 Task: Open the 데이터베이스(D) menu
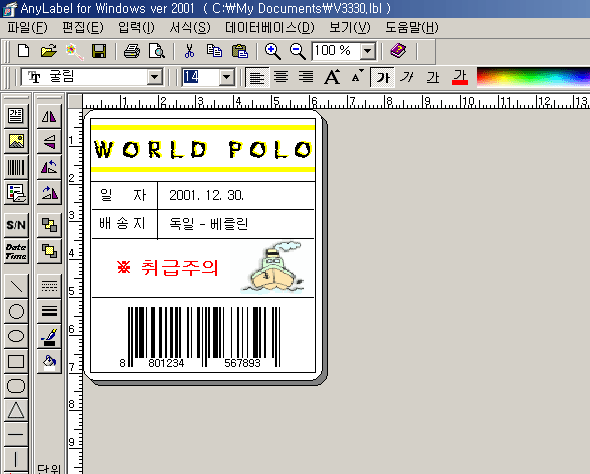pos(269,27)
